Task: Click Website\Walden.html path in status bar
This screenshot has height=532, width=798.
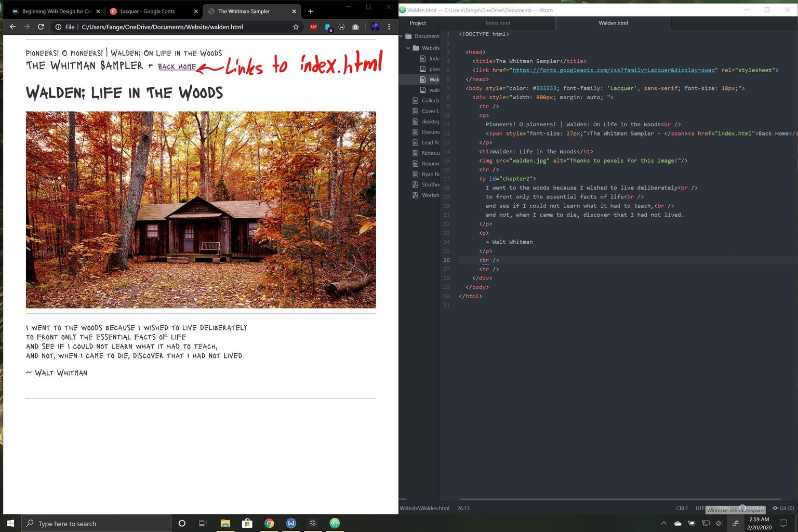Action: click(x=424, y=508)
